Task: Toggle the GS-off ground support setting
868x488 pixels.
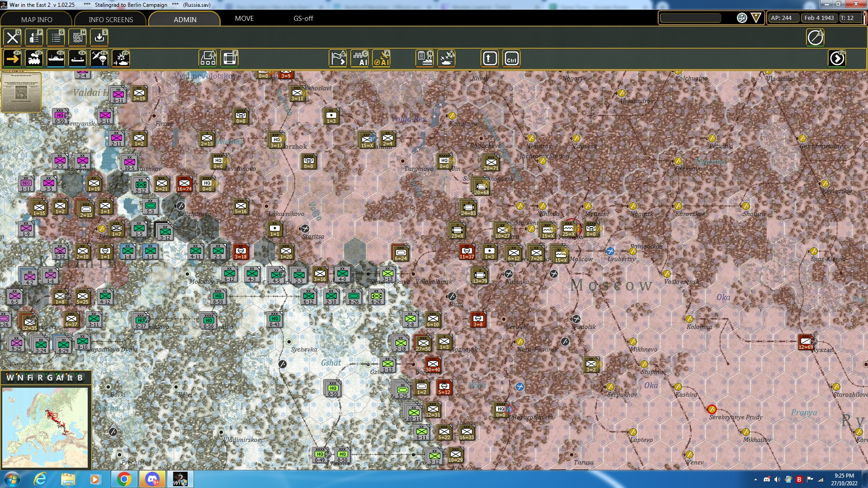Action: [x=302, y=19]
